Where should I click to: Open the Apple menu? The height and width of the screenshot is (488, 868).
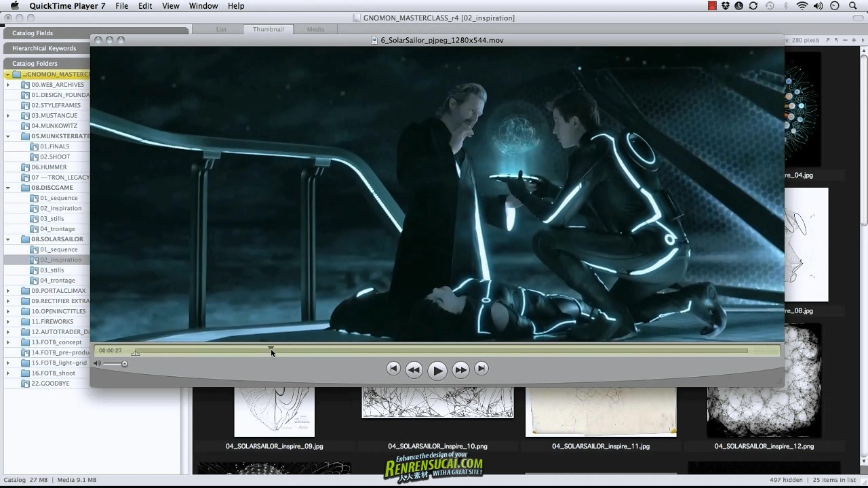pyautogui.click(x=14, y=6)
